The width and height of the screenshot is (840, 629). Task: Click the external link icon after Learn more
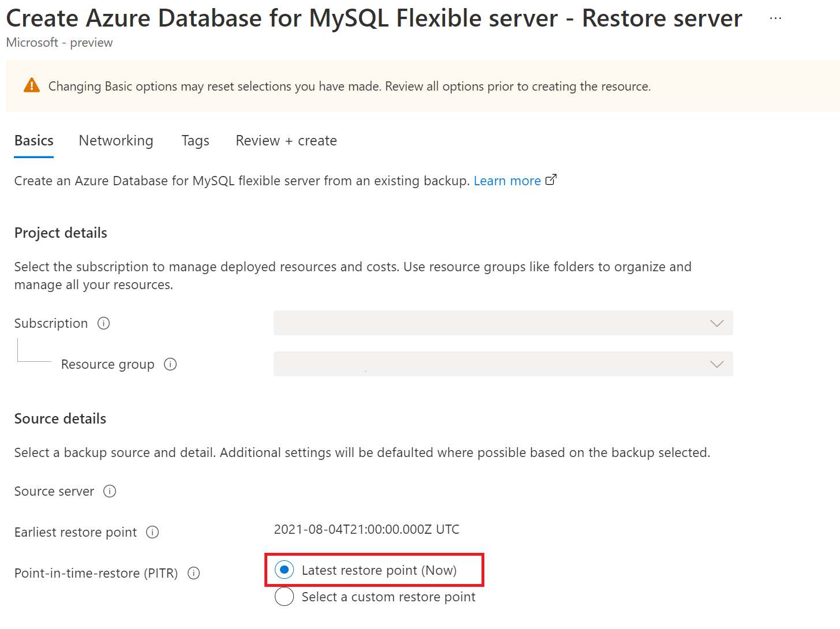tap(551, 180)
